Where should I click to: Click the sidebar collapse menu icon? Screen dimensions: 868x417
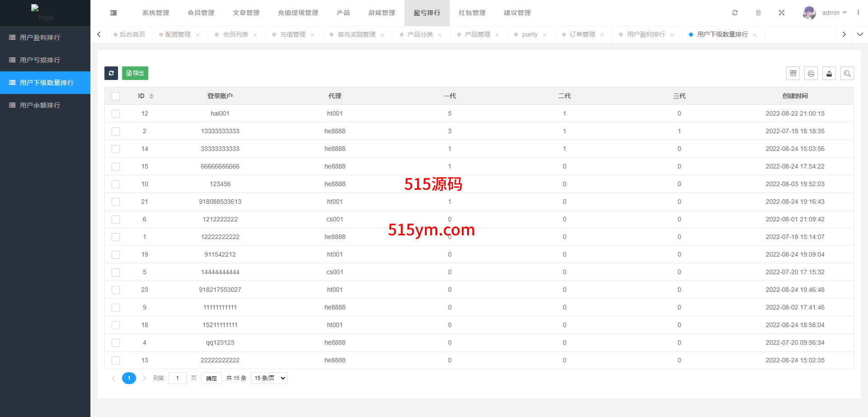tap(113, 13)
